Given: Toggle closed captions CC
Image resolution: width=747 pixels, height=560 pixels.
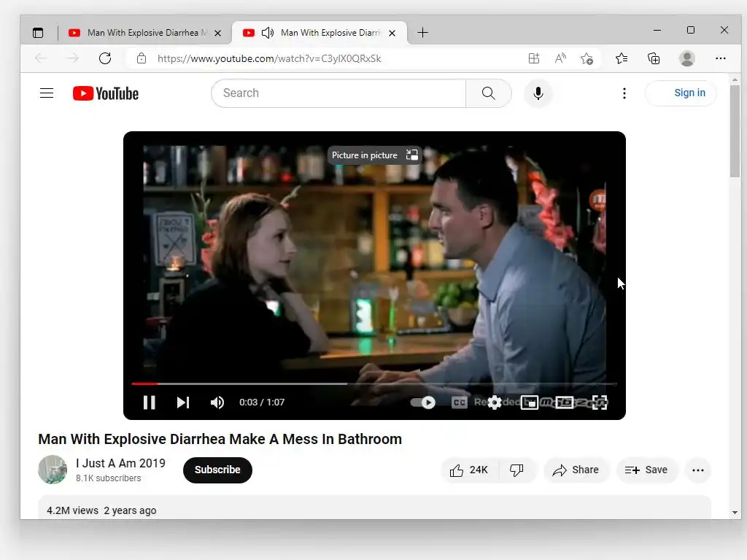Looking at the screenshot, I should [x=460, y=402].
